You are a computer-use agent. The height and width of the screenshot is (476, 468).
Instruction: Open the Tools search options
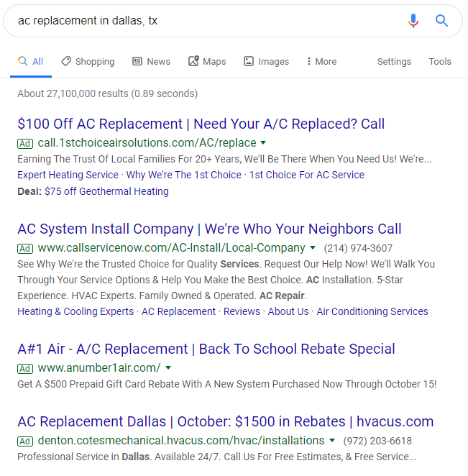tap(440, 62)
